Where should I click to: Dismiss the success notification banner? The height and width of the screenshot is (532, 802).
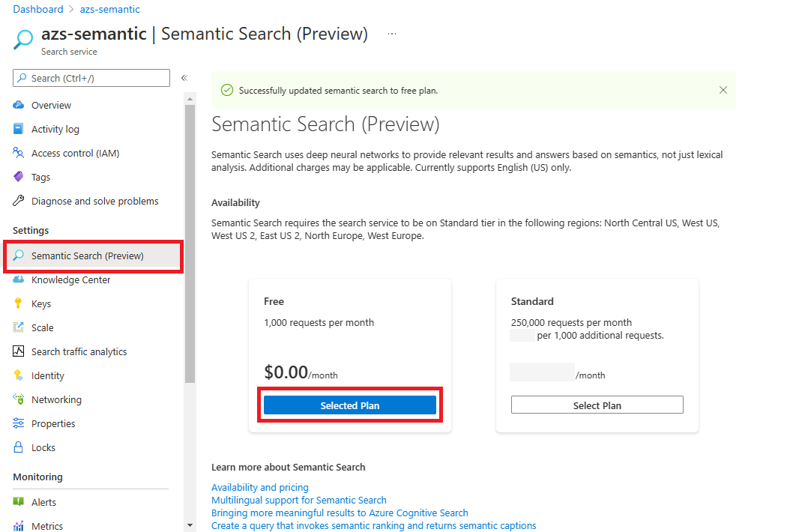point(723,90)
